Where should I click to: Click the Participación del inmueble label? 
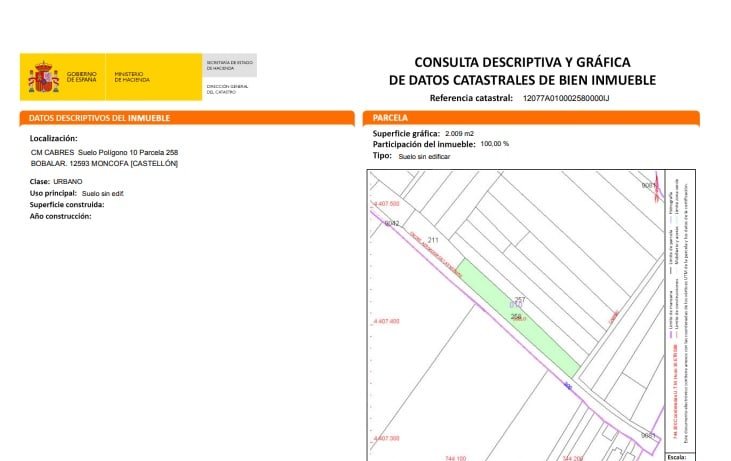[424, 144]
